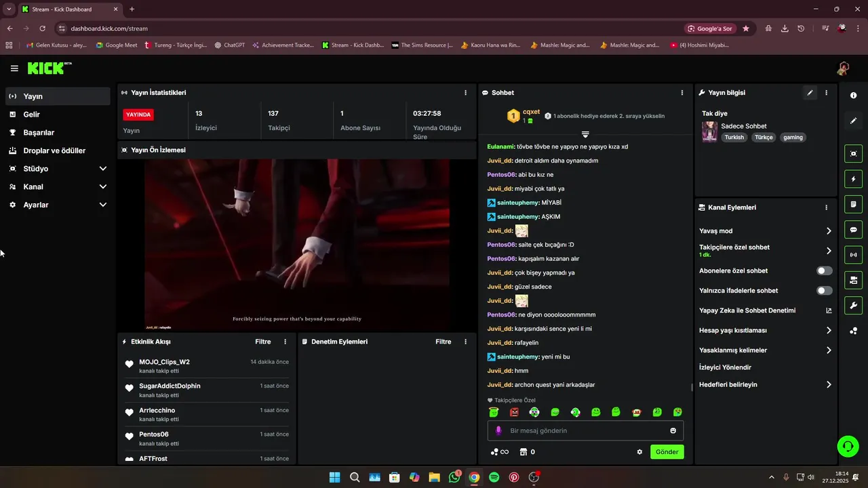This screenshot has width=868, height=488.
Task: Insert the angry red emote
Action: (514, 412)
